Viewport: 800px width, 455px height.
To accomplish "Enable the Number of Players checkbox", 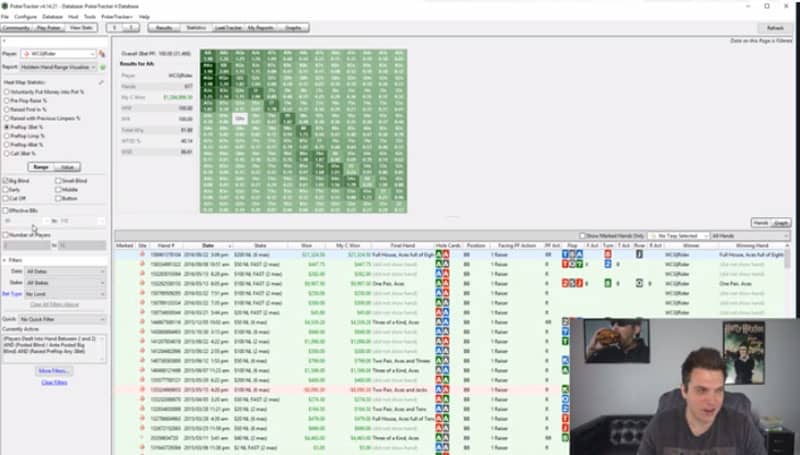I will tap(6, 235).
